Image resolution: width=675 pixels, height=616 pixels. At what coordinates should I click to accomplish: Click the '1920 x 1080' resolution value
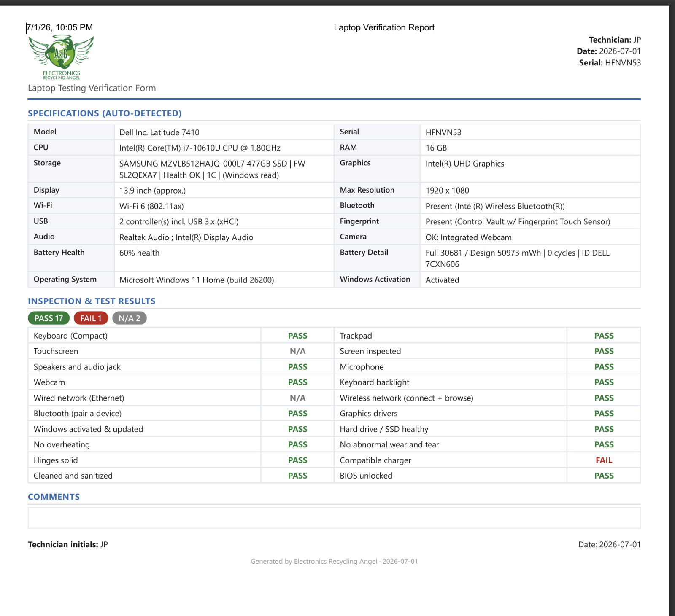447,191
